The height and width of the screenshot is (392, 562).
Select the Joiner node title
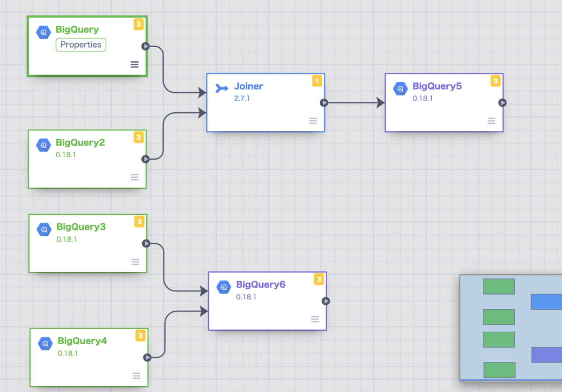pyautogui.click(x=249, y=86)
